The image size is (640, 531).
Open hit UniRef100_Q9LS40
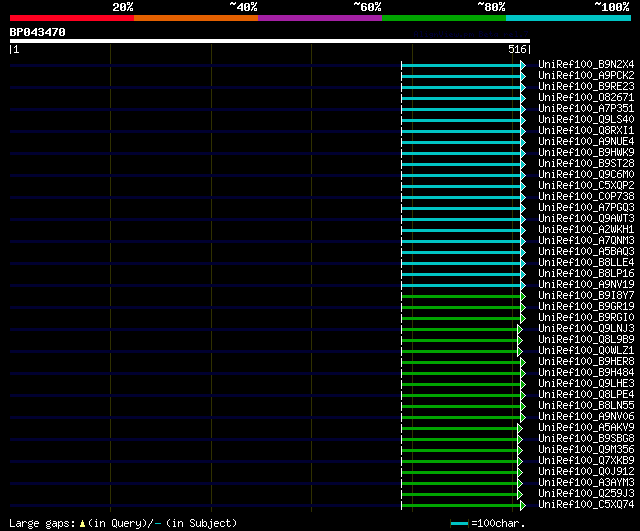586,120
